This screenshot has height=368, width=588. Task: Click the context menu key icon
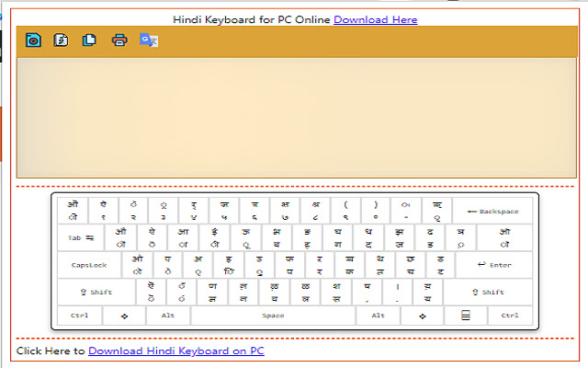[466, 316]
